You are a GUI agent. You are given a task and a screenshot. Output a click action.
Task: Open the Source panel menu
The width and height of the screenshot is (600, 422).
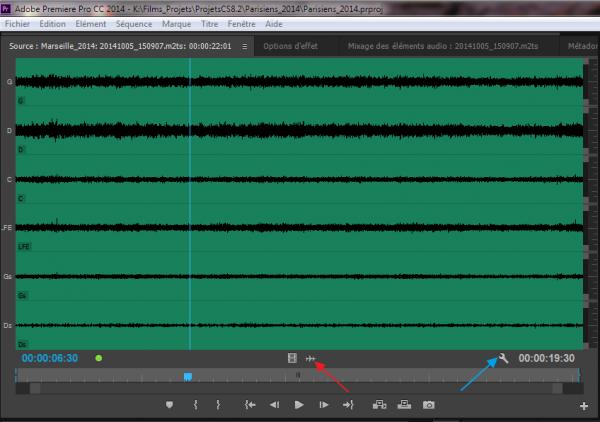coord(245,46)
